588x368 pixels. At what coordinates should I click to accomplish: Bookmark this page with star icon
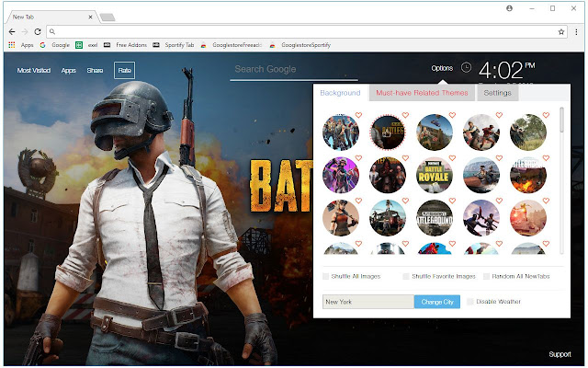click(561, 32)
